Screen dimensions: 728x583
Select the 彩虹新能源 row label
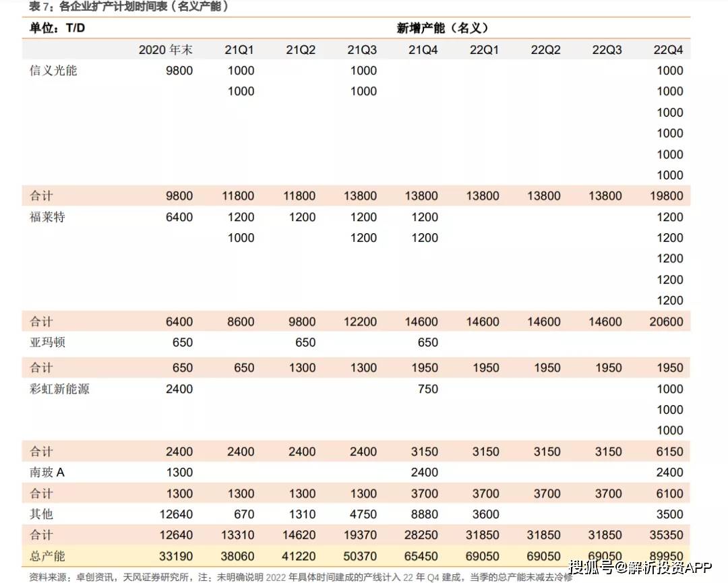click(x=59, y=389)
